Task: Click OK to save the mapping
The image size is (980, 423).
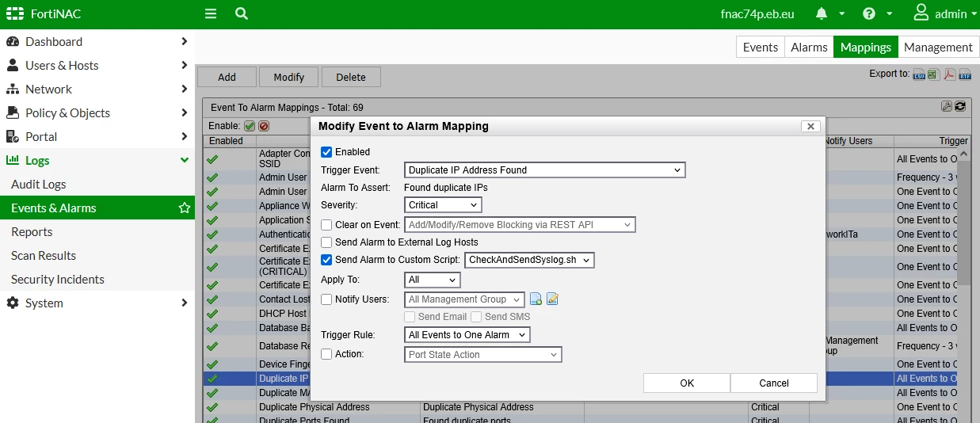Action: (x=687, y=383)
